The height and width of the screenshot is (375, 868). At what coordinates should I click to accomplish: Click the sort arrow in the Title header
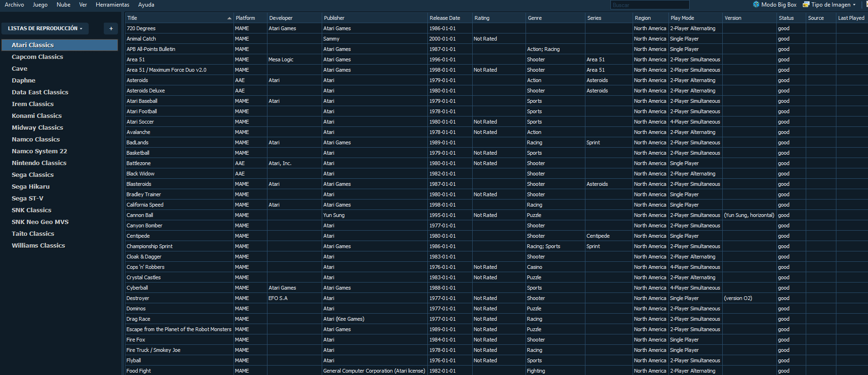pos(229,18)
